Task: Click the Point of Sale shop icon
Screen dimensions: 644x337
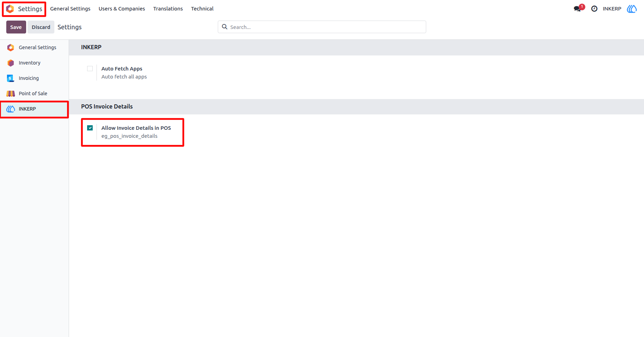Action: (11, 93)
